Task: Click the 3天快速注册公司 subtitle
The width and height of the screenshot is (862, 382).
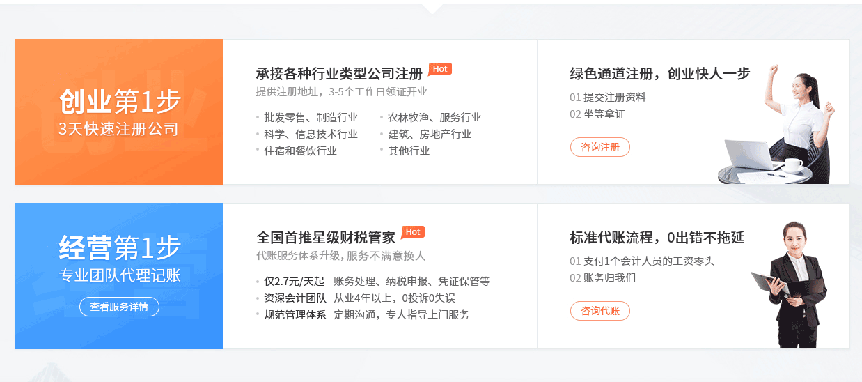Action: click(x=119, y=130)
